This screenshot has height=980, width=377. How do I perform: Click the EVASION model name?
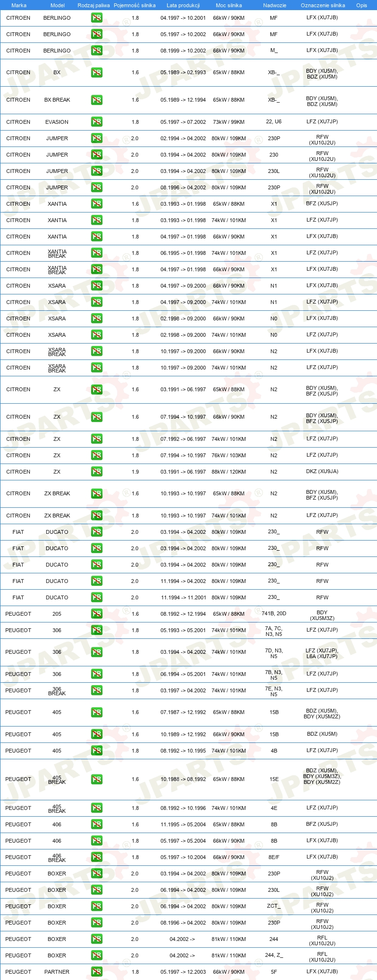57,122
